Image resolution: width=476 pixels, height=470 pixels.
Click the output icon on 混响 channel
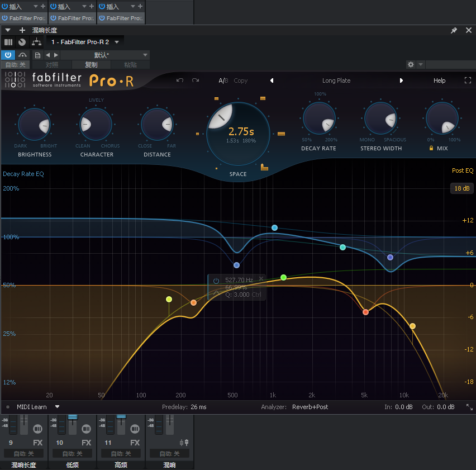[184, 443]
